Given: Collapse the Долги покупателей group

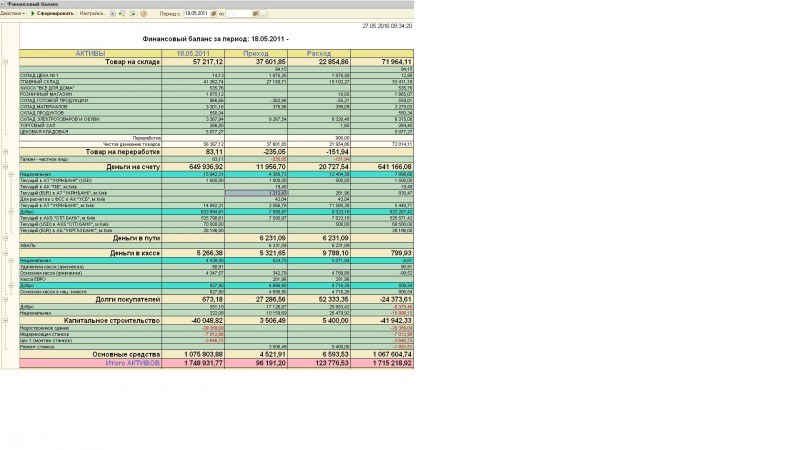Looking at the screenshot, I should [x=6, y=299].
